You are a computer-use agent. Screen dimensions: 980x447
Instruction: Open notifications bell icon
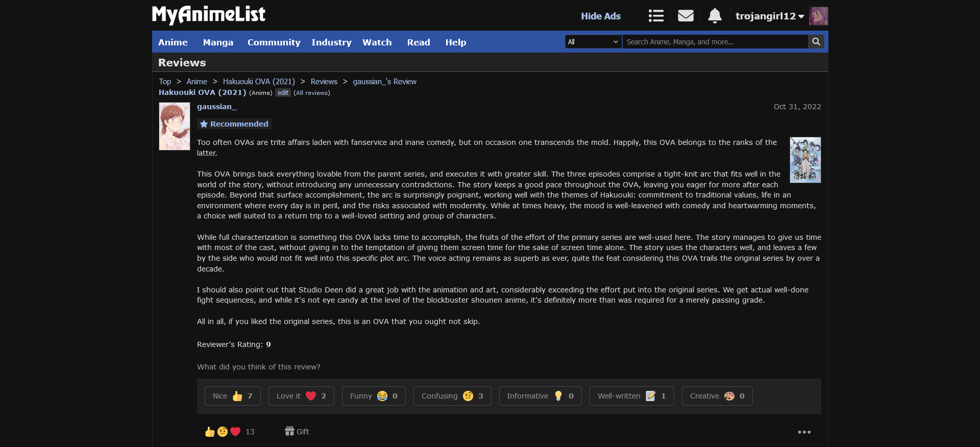tap(715, 16)
